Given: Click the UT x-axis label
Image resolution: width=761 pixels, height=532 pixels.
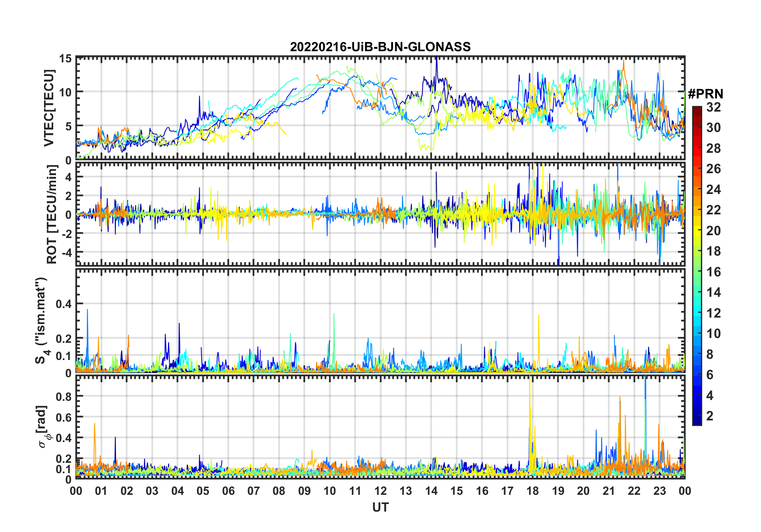Looking at the screenshot, I should (x=380, y=507).
